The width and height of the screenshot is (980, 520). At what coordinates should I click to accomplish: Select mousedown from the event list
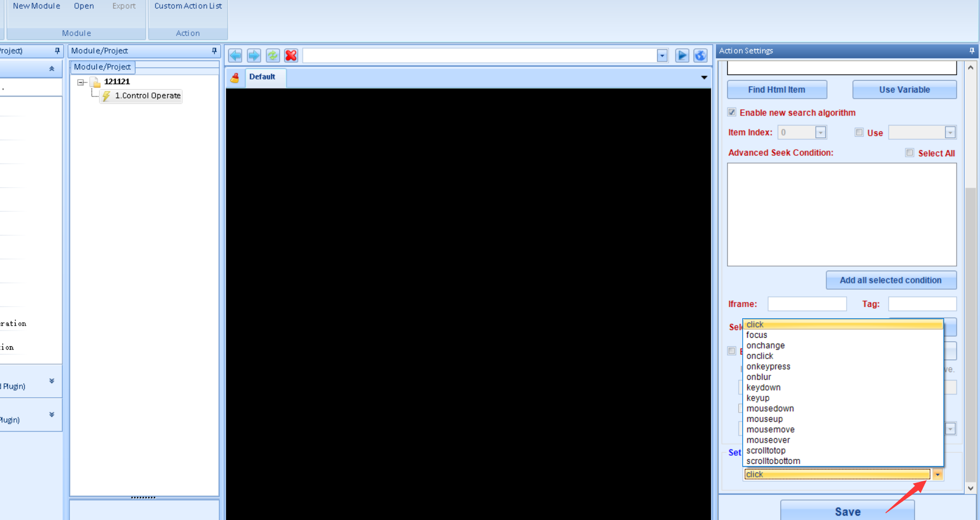770,408
